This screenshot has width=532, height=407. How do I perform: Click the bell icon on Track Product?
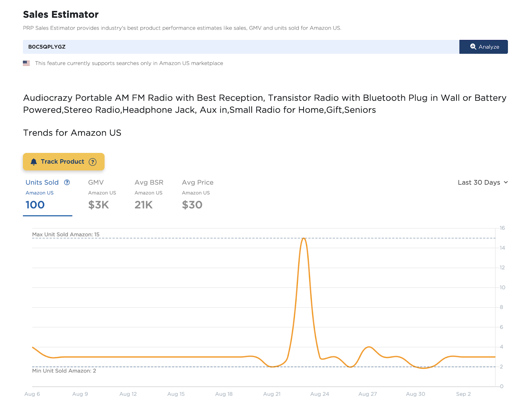pos(34,162)
